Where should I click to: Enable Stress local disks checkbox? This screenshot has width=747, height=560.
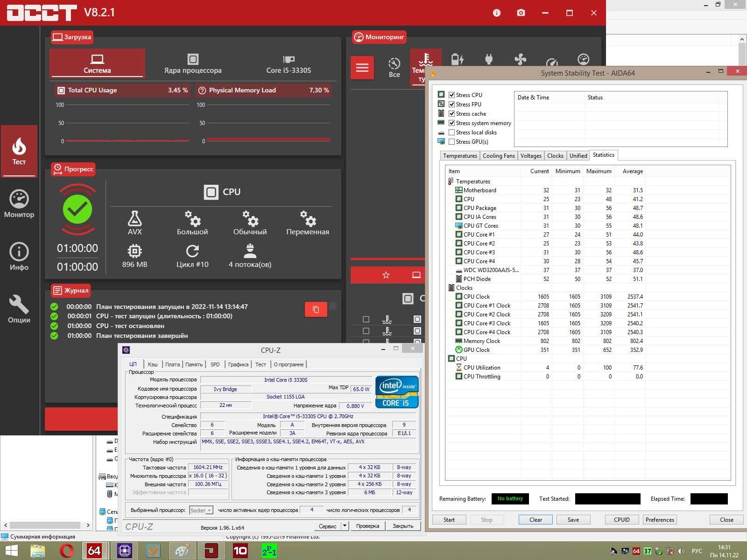click(451, 132)
